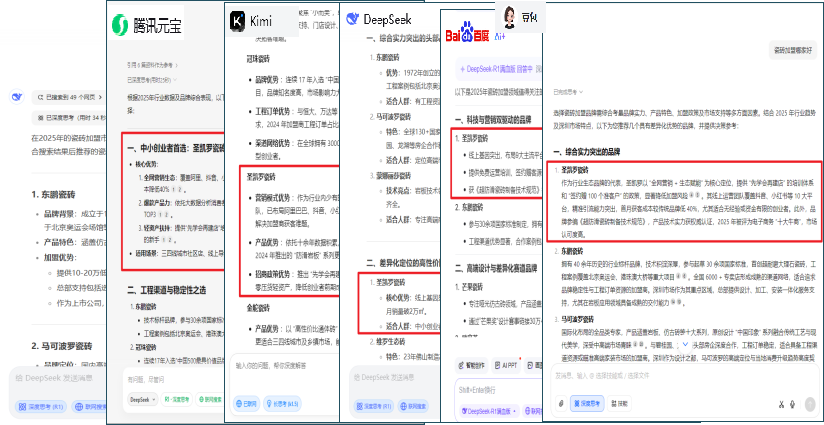This screenshot has width=824, height=425.
Task: Toggle 联网搜索 in Tencent Yuanbao input
Action: coord(210,399)
